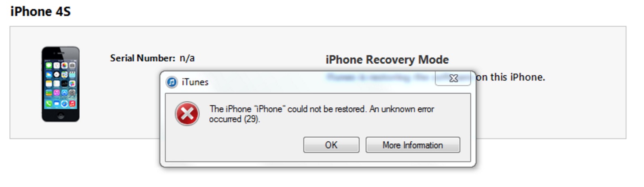Click the iTunes music note icon

(172, 82)
